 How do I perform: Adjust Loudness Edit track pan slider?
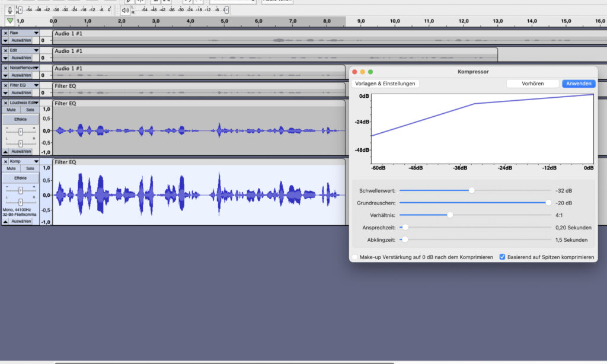pos(21,143)
